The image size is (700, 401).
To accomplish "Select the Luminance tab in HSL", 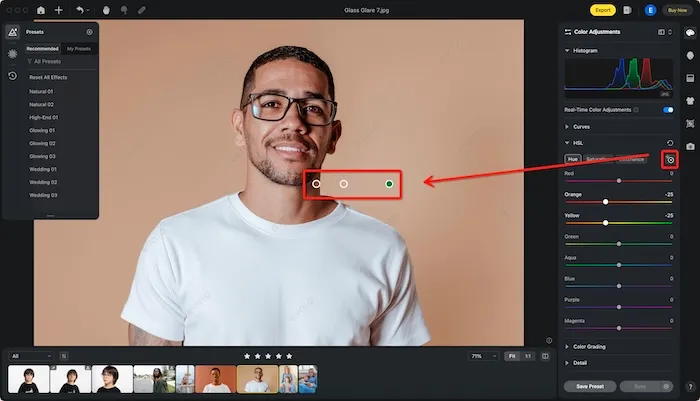I will click(x=631, y=159).
